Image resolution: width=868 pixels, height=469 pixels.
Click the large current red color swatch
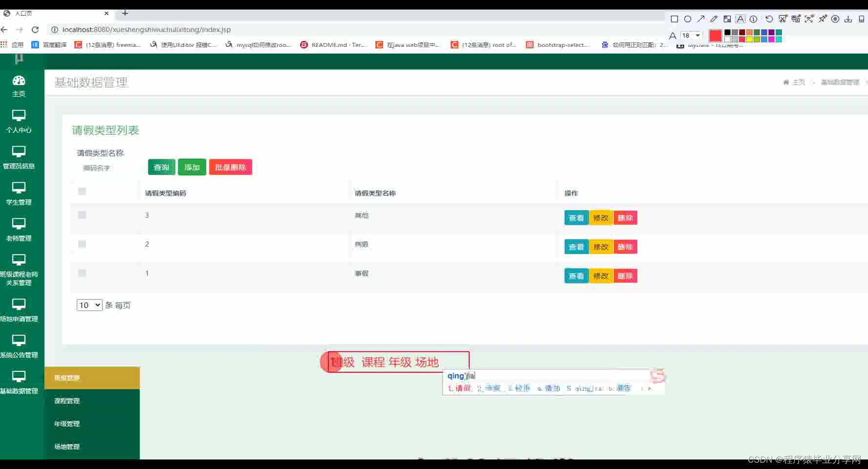pyautogui.click(x=715, y=36)
